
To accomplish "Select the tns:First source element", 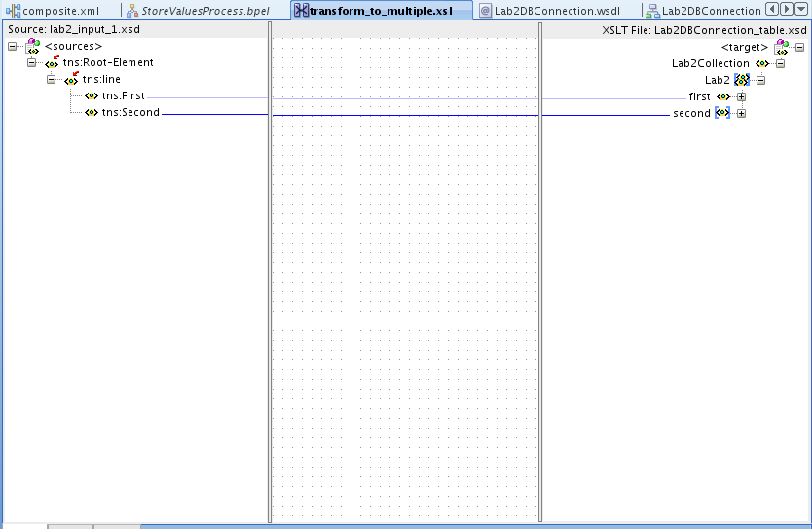I will point(124,95).
